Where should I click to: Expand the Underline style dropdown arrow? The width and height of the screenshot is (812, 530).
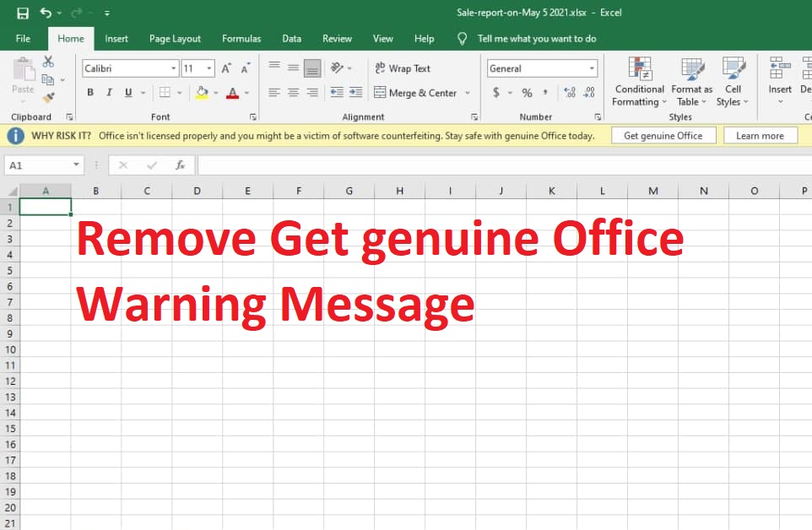point(143,93)
